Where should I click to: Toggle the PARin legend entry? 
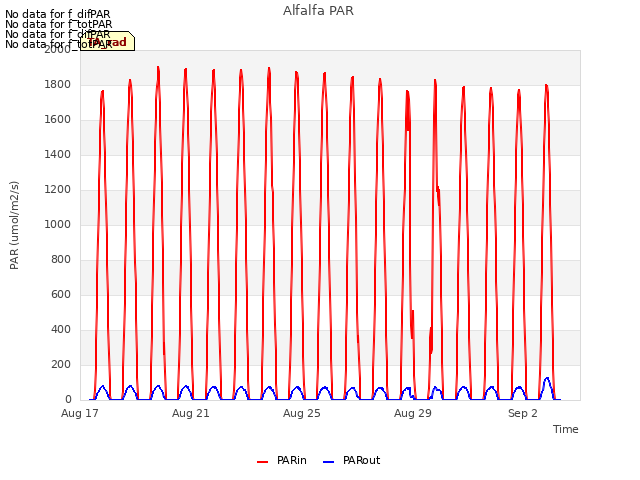[282, 460]
